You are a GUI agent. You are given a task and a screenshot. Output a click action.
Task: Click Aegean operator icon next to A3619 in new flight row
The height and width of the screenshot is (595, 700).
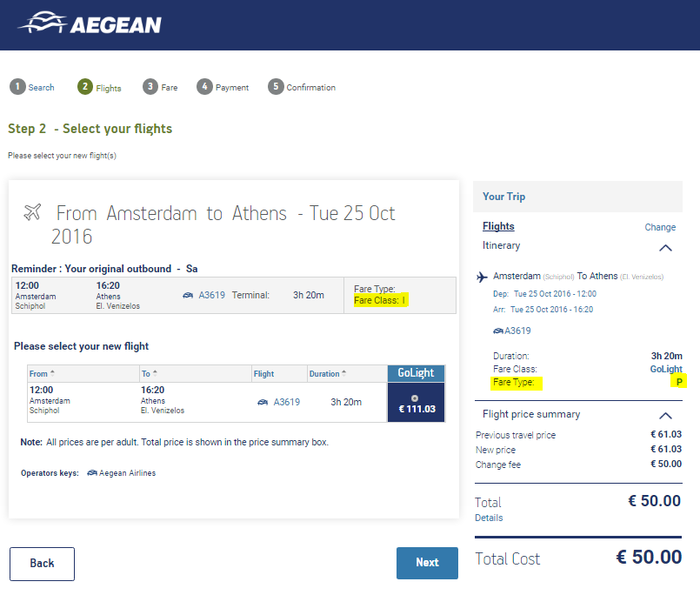tap(263, 403)
